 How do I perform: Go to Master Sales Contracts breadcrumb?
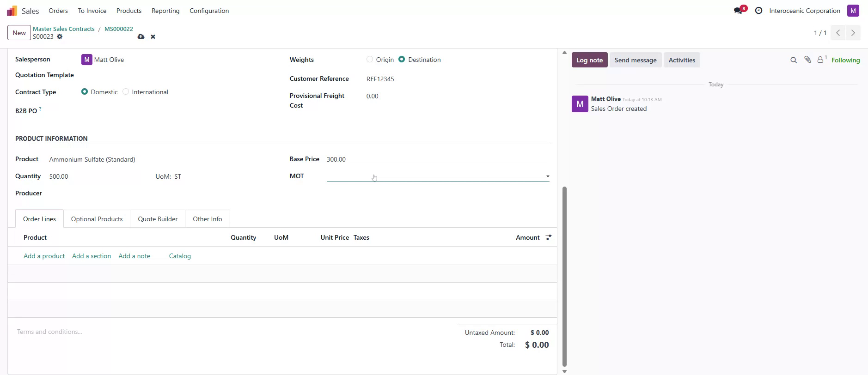point(64,29)
